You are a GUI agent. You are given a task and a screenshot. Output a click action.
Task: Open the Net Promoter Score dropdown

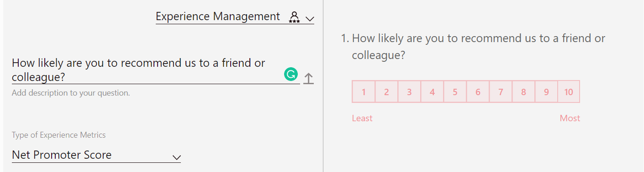click(x=96, y=155)
